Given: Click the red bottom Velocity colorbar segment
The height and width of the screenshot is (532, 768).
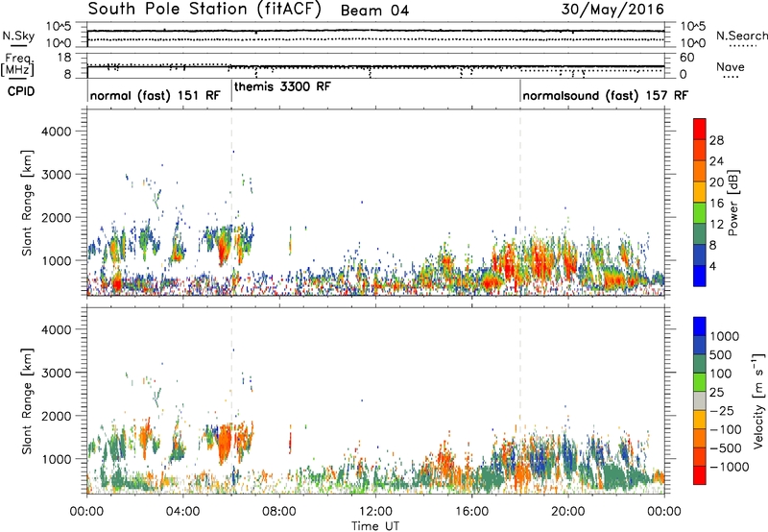Looking at the screenshot, I should click(x=700, y=475).
